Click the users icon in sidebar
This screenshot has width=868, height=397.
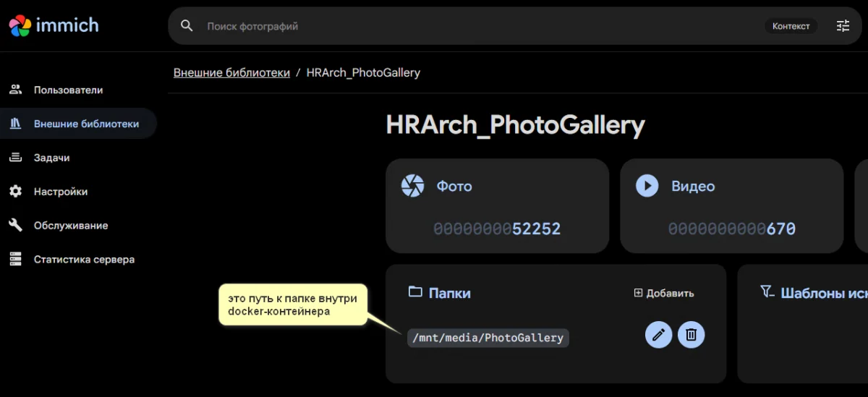15,90
